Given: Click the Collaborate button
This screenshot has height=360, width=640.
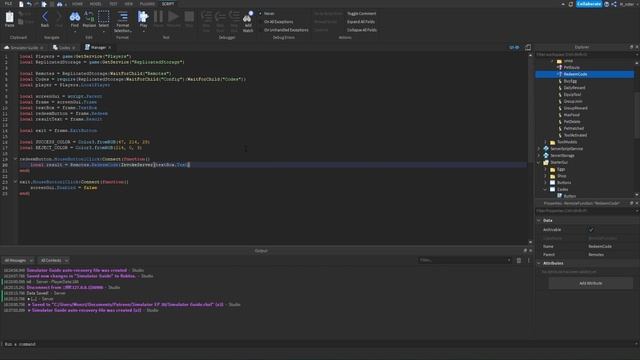Looking at the screenshot, I should coord(589,4).
